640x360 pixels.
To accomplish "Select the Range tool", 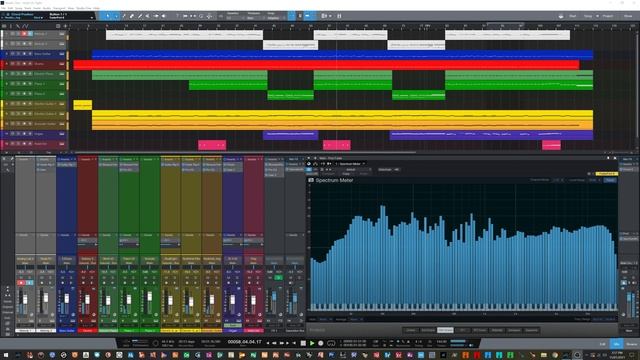I will pos(116,16).
